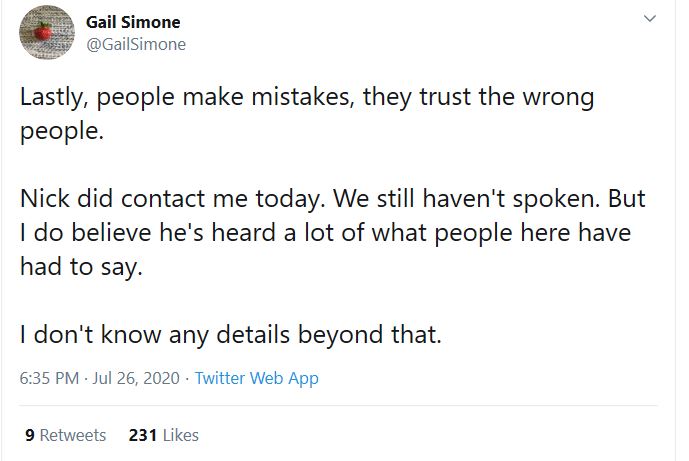The image size is (689, 461).
Task: Click the number 231 in the likes count
Action: [141, 435]
